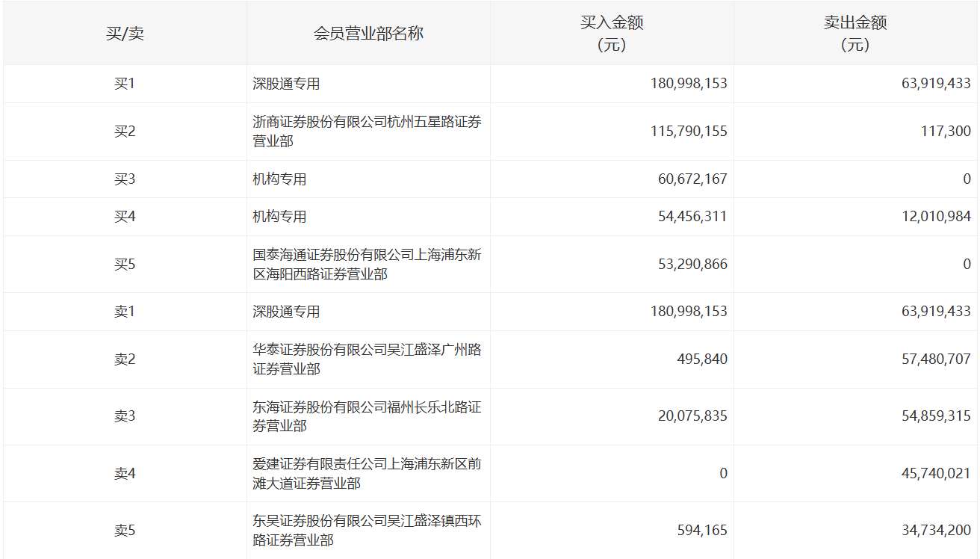Click 爱建证券上海浦东新区前滩大道 name
The image size is (980, 559).
[367, 474]
